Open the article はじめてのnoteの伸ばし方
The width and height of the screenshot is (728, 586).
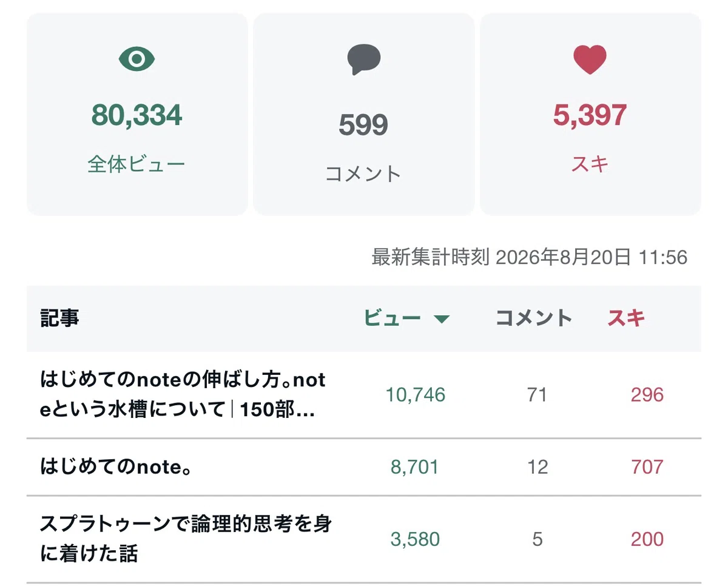coord(183,395)
